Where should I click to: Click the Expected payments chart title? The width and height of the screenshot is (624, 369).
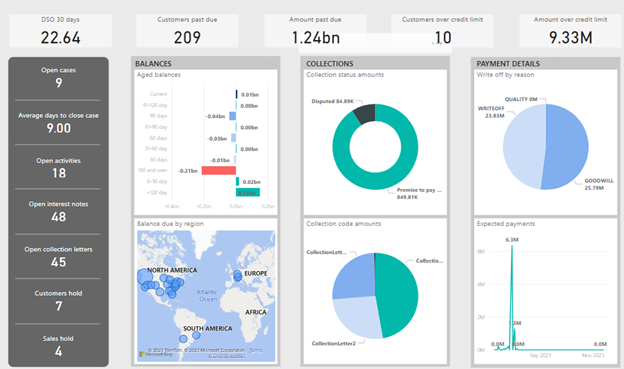click(x=506, y=224)
